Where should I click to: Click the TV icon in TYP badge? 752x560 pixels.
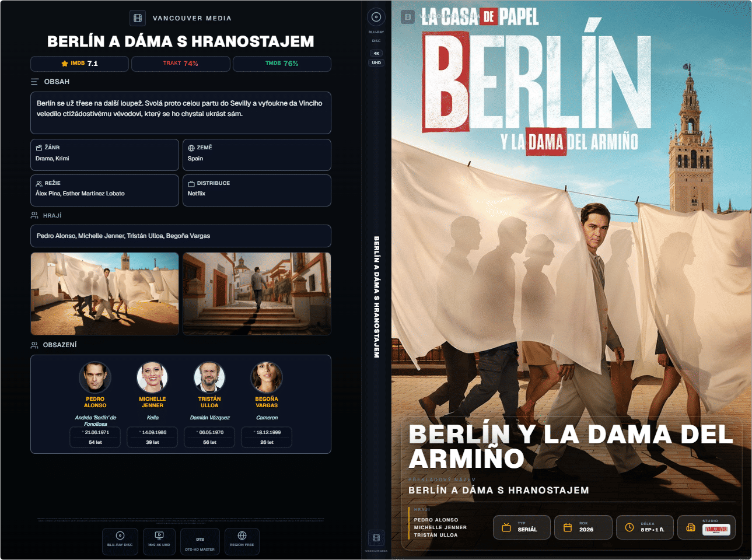coord(506,527)
